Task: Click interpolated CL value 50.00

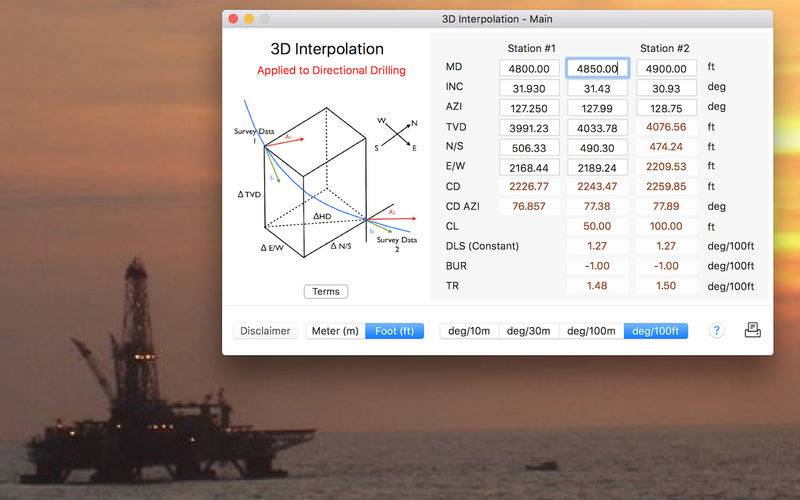Action: coord(597,227)
